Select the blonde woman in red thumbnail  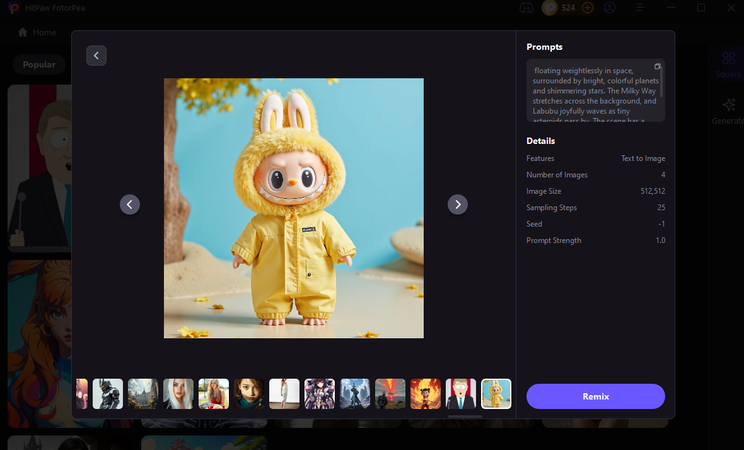214,394
